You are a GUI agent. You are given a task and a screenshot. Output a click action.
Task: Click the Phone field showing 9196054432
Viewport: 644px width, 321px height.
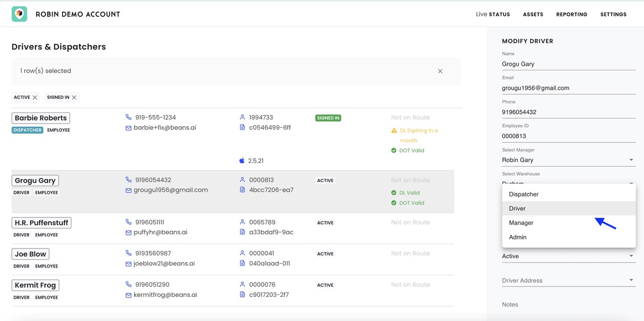pyautogui.click(x=569, y=112)
